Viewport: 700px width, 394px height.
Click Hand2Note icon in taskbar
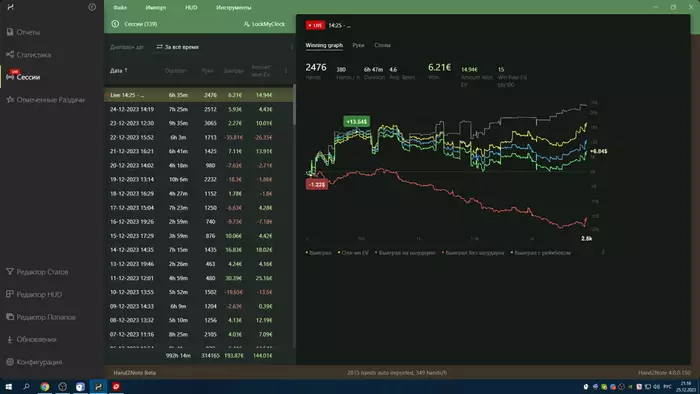[x=98, y=386]
